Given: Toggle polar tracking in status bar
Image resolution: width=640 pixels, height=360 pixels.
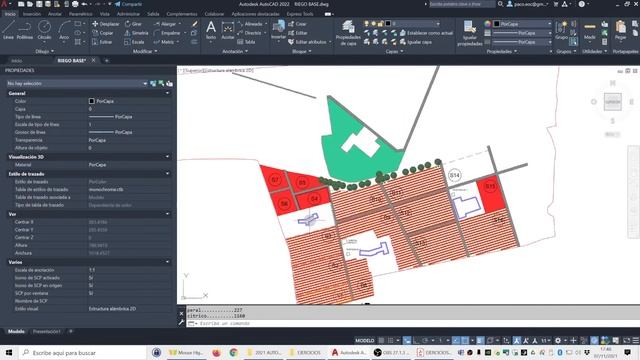Looking at the screenshot, I should (x=425, y=340).
